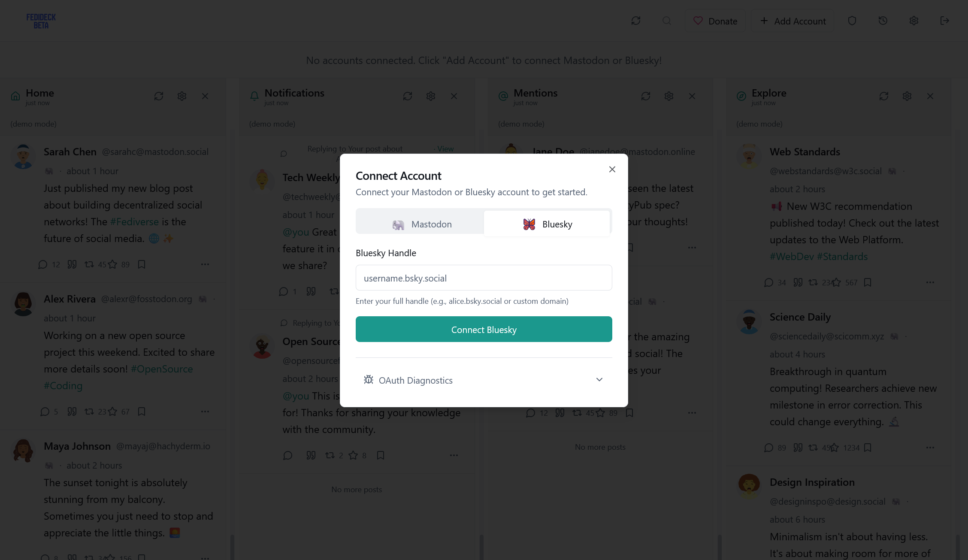Open the global settings gear in the header
Viewport: 968px width, 560px height.
pos(914,21)
